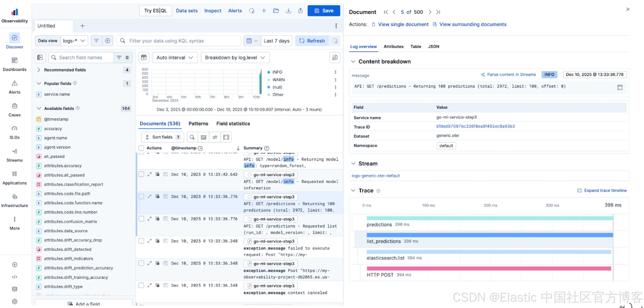Click the View surrounding documents link
644x308 pixels.
point(473,25)
